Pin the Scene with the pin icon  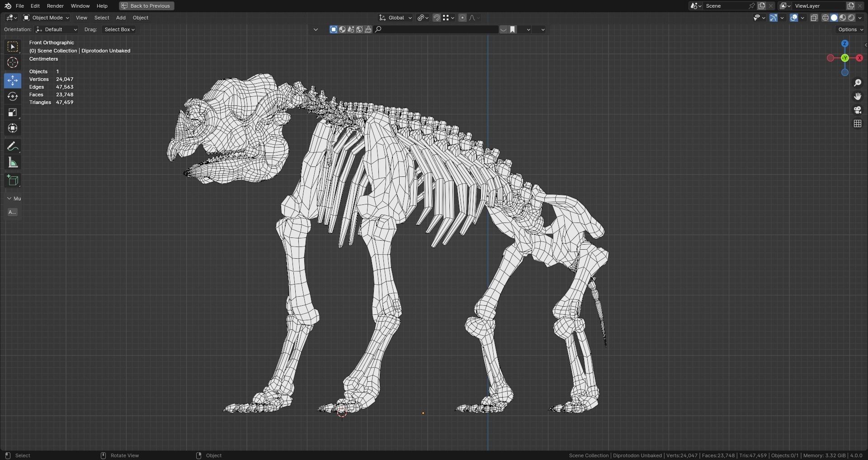(x=752, y=6)
